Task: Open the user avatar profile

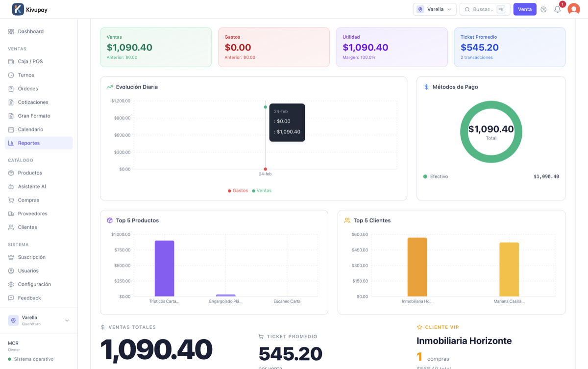Action: pyautogui.click(x=573, y=9)
